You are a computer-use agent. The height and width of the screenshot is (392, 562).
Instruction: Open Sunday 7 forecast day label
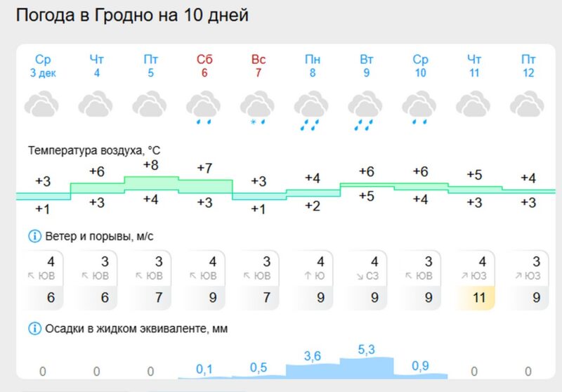(x=259, y=65)
